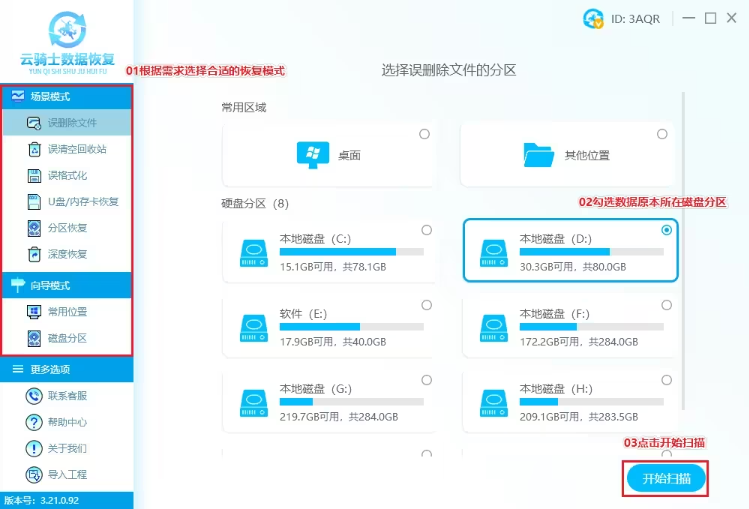Click the 其他位置 folder icon
Viewport: 749px width, 509px height.
(x=538, y=155)
